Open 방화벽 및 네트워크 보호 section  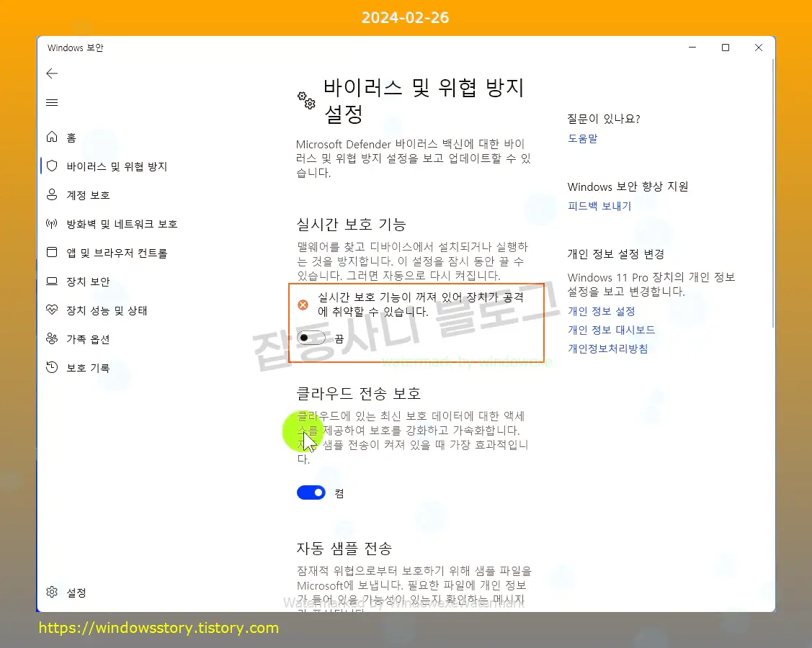(x=122, y=224)
